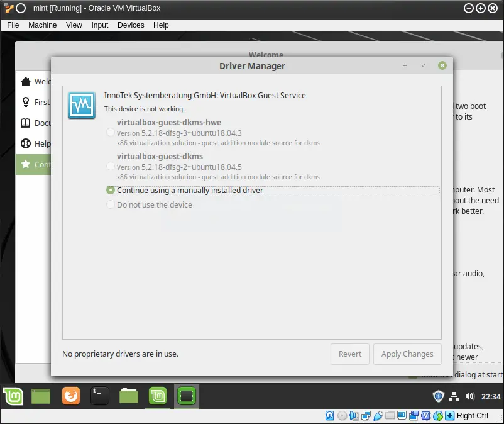The height and width of the screenshot is (424, 504).
Task: Click the lightbulb First Steps sidebar icon
Action: (x=26, y=102)
